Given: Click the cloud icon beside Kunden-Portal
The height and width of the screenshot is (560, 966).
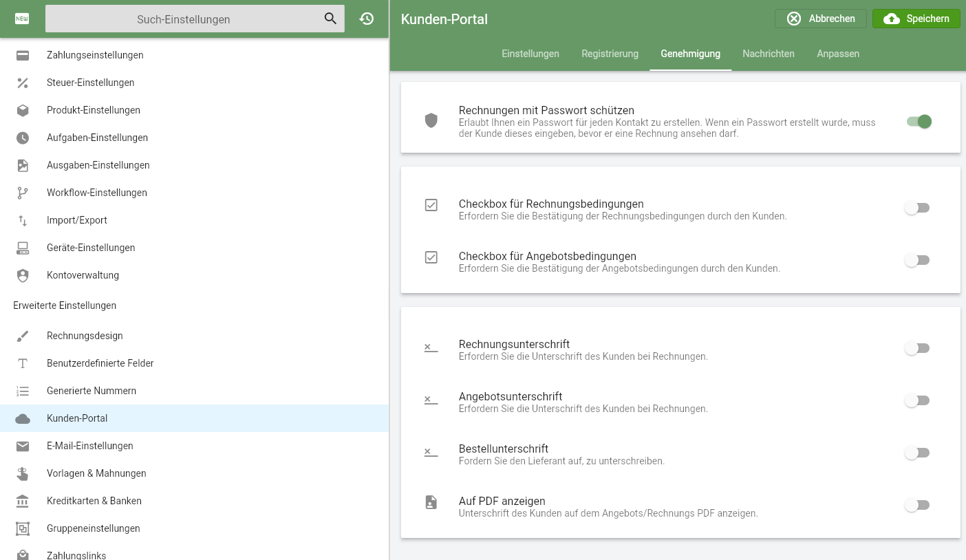Looking at the screenshot, I should (x=23, y=418).
